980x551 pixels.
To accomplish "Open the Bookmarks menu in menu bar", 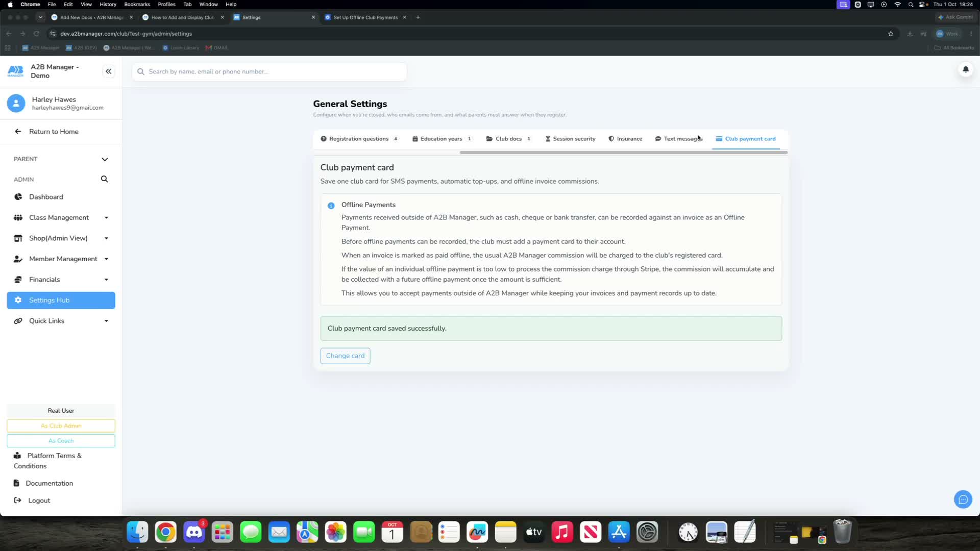I will [x=137, y=4].
